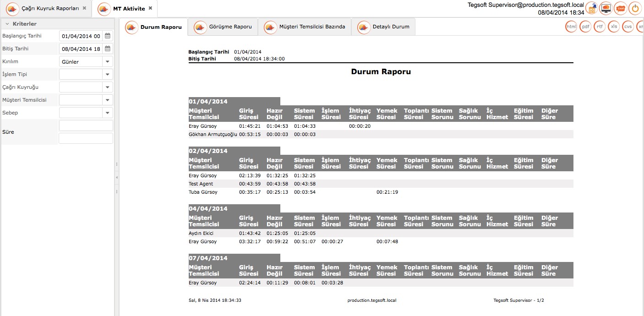This screenshot has height=316, width=644.
Task: Click the orange power logout icon
Action: (635, 8)
